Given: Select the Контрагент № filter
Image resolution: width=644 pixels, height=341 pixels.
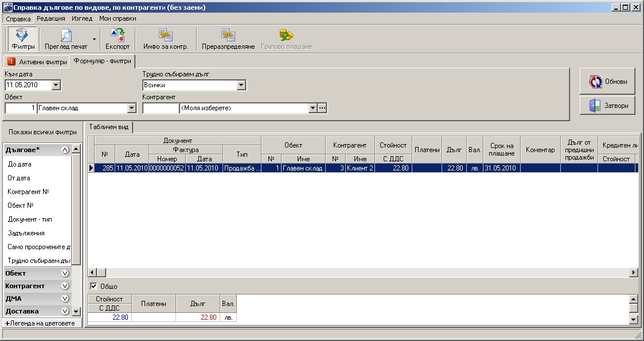Looking at the screenshot, I should pos(28,192).
